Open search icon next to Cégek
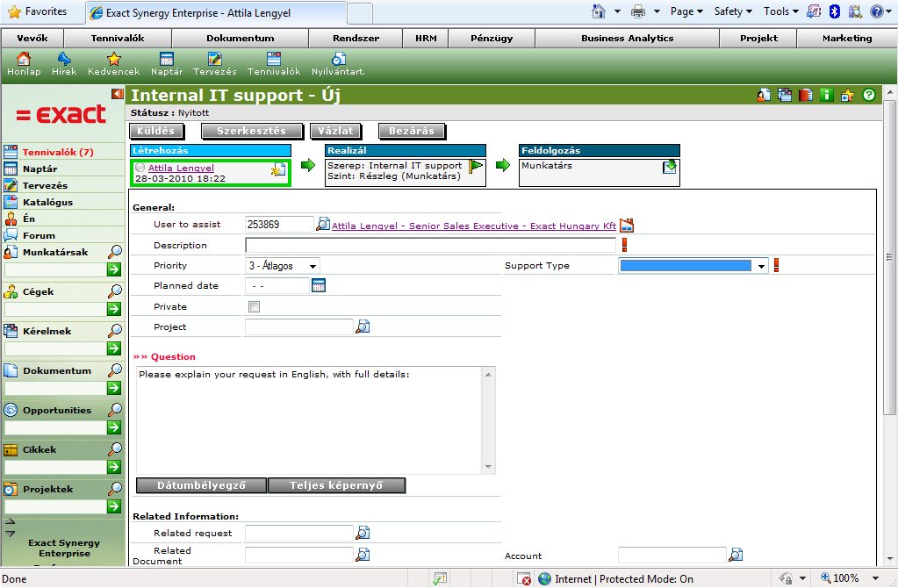 (x=115, y=290)
